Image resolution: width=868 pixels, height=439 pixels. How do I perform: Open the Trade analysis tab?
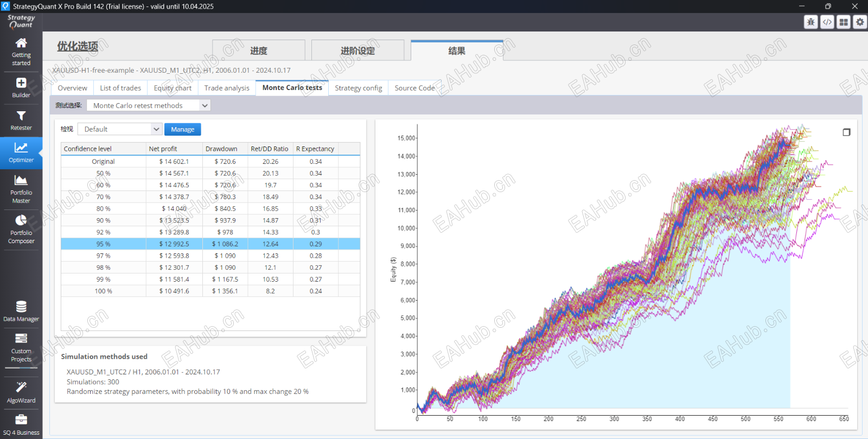point(227,88)
